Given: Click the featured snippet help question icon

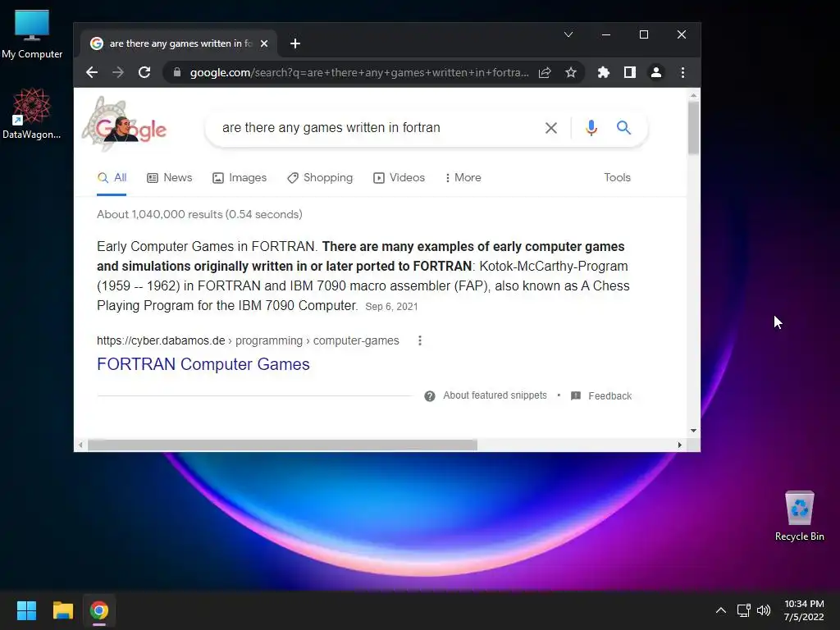Looking at the screenshot, I should click(430, 396).
